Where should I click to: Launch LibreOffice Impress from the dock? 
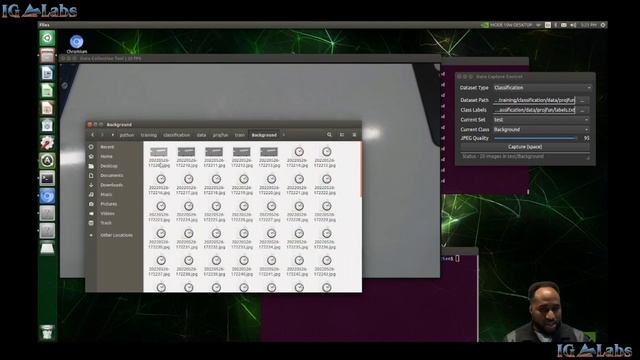(47, 108)
